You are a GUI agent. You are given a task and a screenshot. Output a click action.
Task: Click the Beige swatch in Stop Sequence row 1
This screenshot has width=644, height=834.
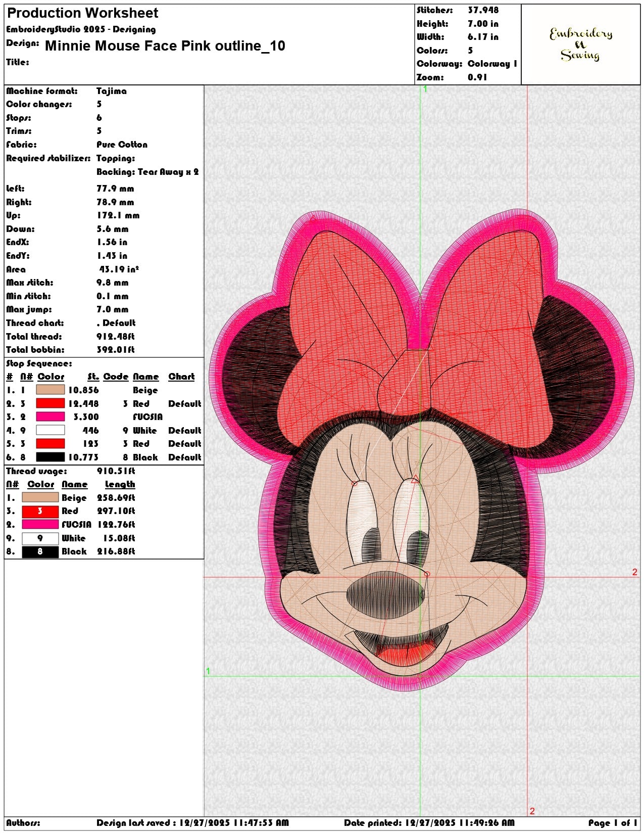[x=51, y=390]
